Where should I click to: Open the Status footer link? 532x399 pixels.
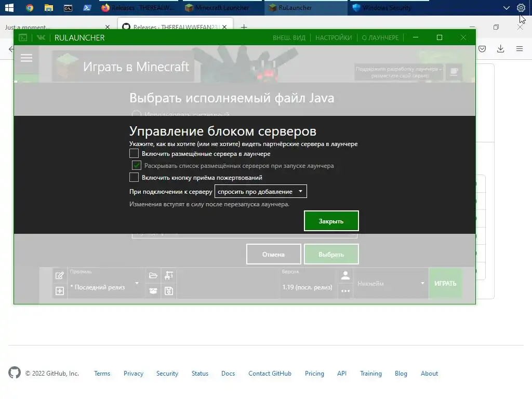point(200,373)
